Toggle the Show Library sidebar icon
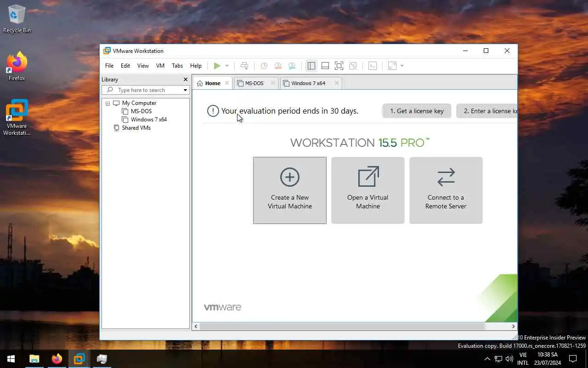This screenshot has width=588, height=368. click(311, 66)
